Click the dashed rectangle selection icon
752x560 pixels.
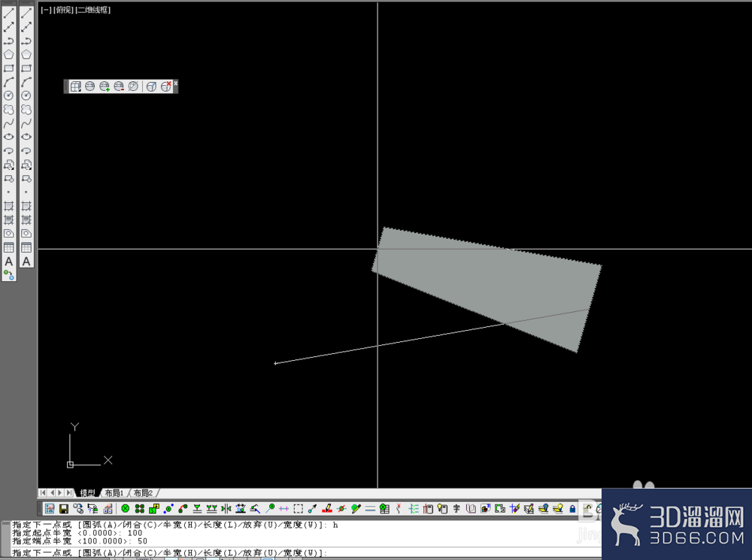click(x=299, y=509)
